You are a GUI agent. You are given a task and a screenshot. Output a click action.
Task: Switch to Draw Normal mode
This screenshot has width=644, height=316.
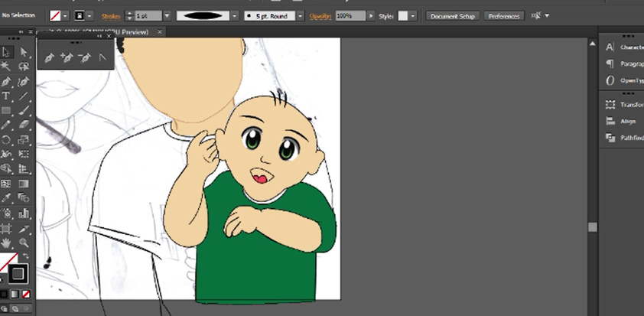[x=4, y=308]
